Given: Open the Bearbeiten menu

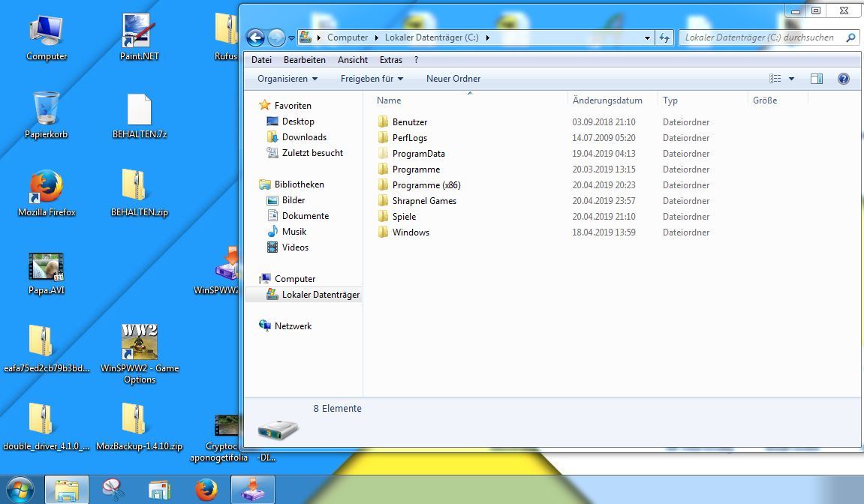Looking at the screenshot, I should [x=305, y=60].
